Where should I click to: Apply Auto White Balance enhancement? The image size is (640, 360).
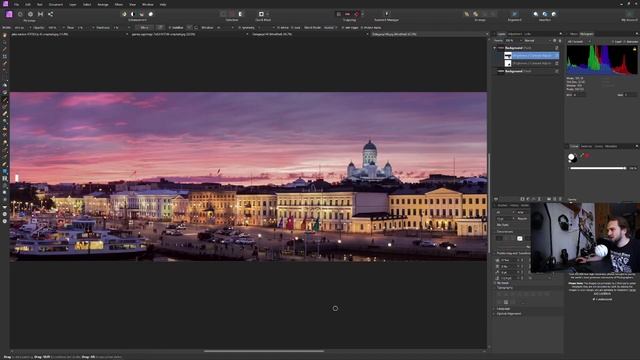point(151,14)
